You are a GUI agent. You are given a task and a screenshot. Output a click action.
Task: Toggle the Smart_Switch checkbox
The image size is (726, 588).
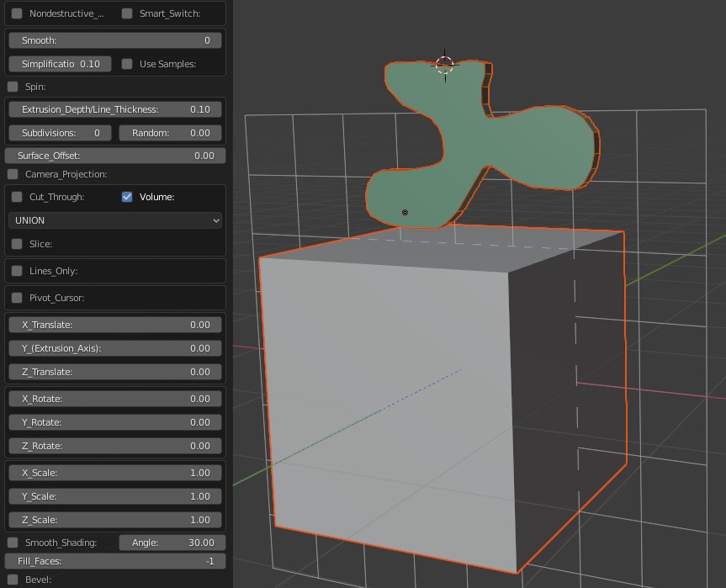[127, 13]
